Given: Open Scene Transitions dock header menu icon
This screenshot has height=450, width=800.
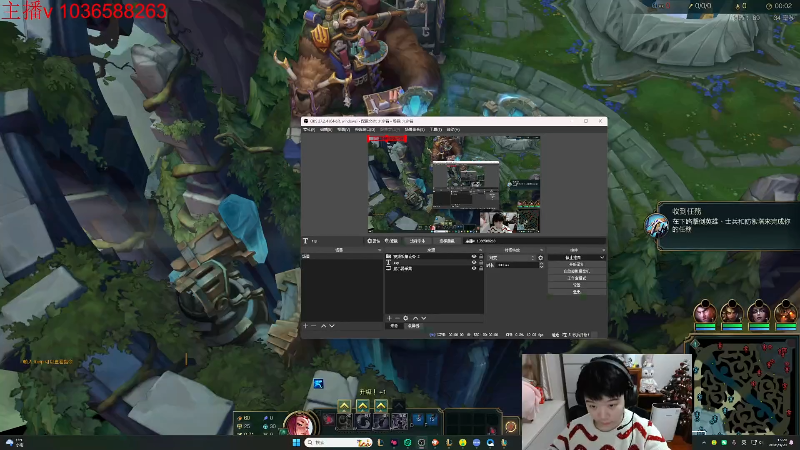Looking at the screenshot, I should pyautogui.click(x=541, y=250).
